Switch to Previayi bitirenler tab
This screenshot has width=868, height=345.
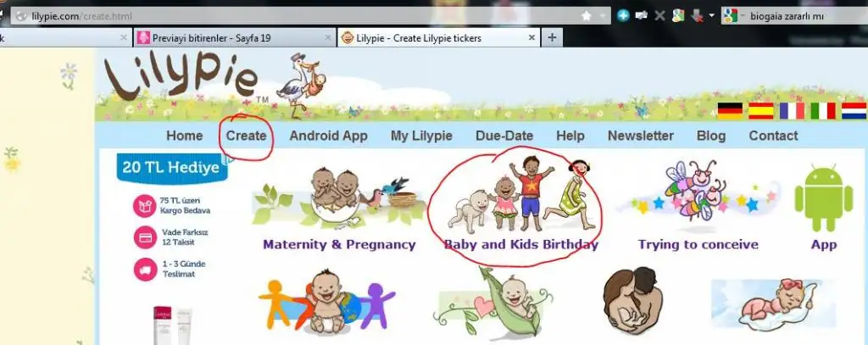235,38
